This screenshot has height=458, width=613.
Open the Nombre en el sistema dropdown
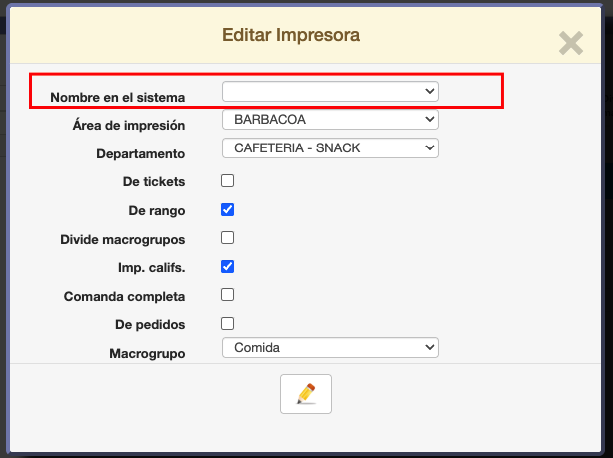coord(330,91)
